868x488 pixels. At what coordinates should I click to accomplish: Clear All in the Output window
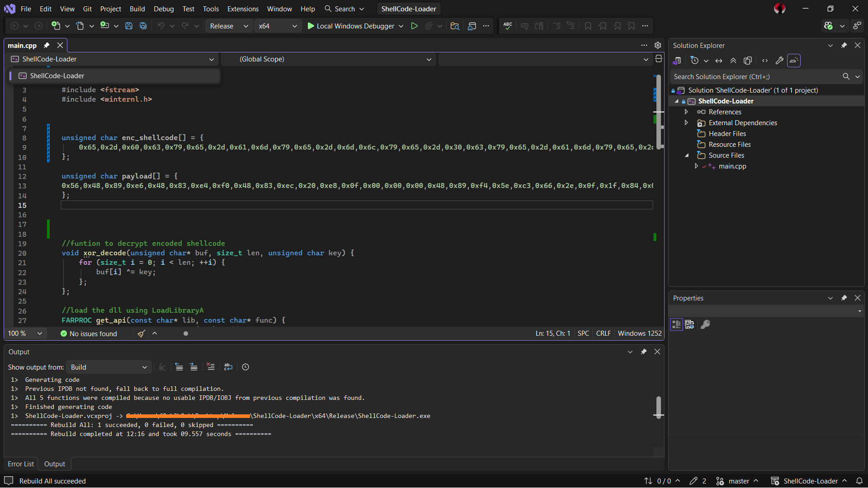211,367
